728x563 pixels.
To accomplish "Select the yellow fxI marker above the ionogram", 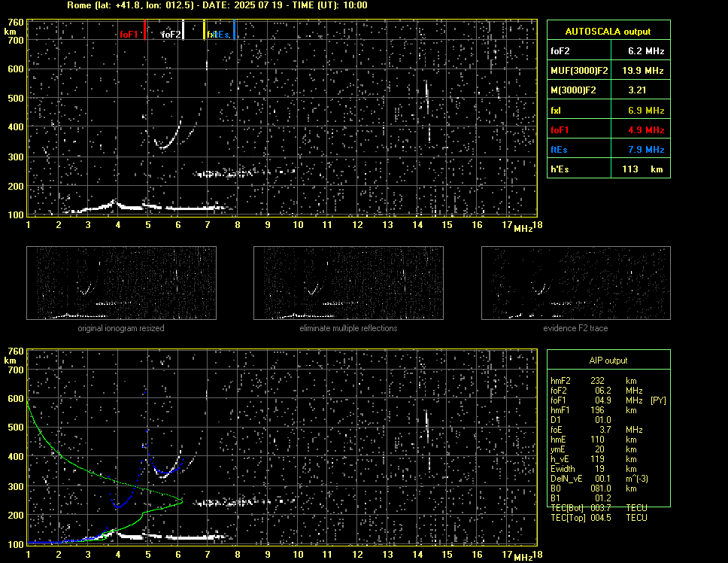I will tap(205, 31).
